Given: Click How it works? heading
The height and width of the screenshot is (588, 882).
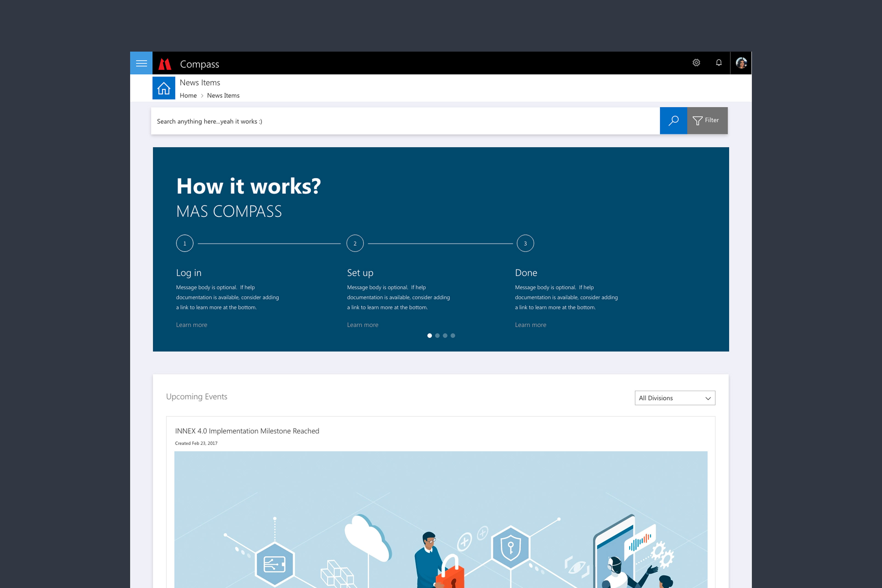Looking at the screenshot, I should (249, 186).
